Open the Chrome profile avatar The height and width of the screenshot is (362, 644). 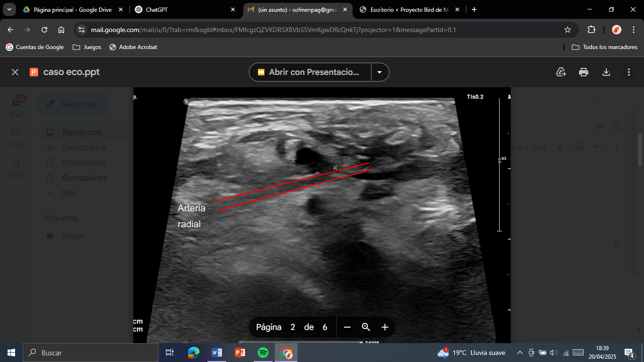coord(617,30)
